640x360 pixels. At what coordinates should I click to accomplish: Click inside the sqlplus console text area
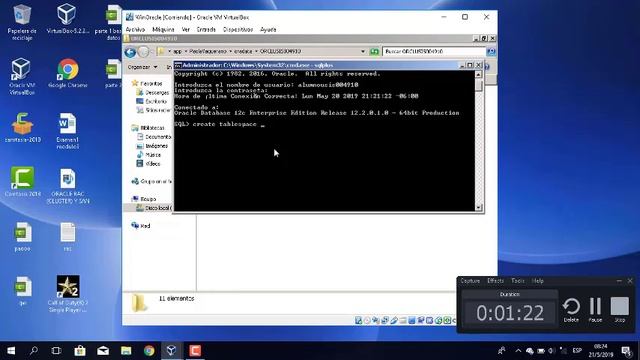coord(324,141)
